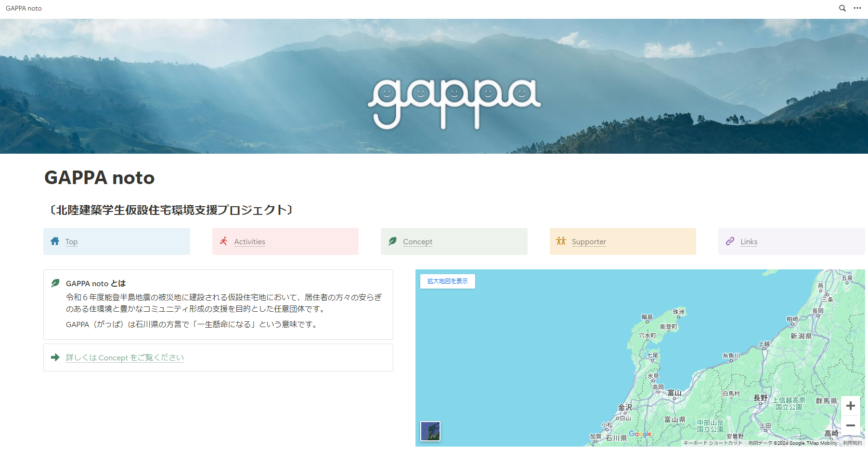Click the green leaf Concept icon
868x450 pixels.
392,241
